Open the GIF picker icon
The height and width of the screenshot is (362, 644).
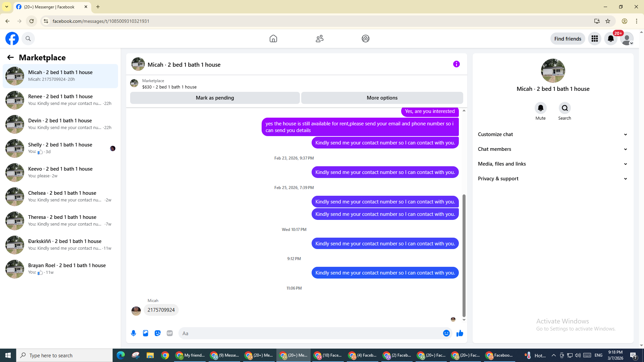170,333
